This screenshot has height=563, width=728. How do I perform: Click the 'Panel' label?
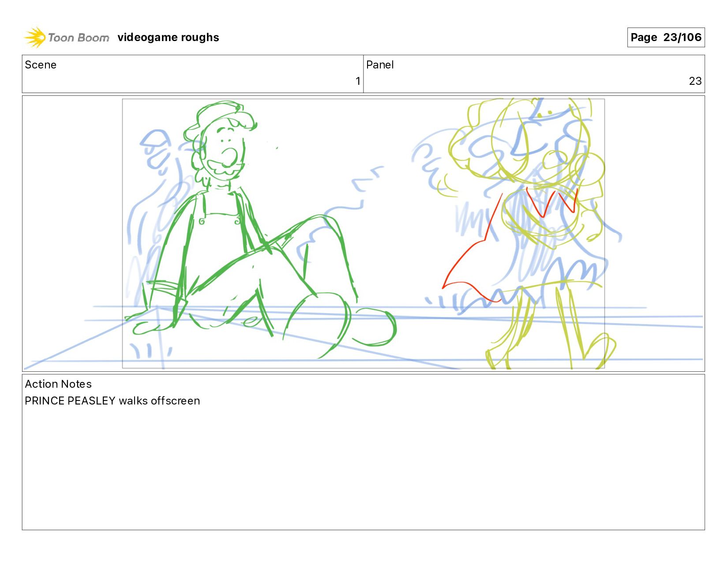tap(380, 65)
